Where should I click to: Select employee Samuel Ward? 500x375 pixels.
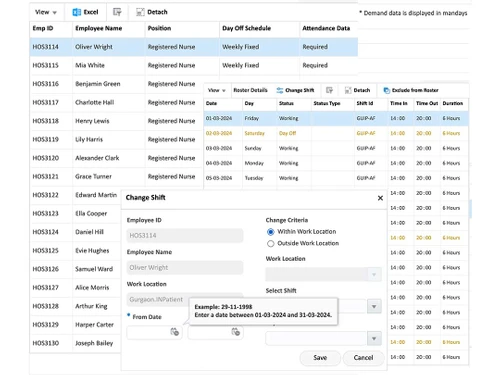(x=94, y=269)
